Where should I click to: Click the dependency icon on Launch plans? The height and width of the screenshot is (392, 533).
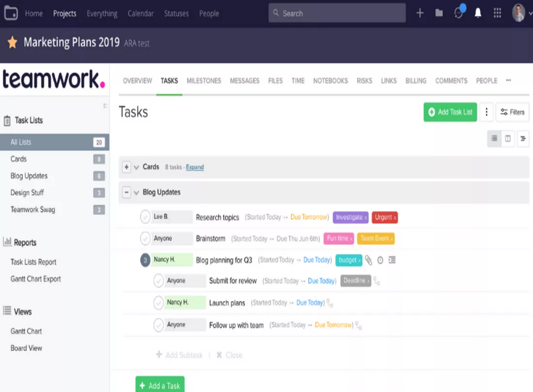pos(329,303)
